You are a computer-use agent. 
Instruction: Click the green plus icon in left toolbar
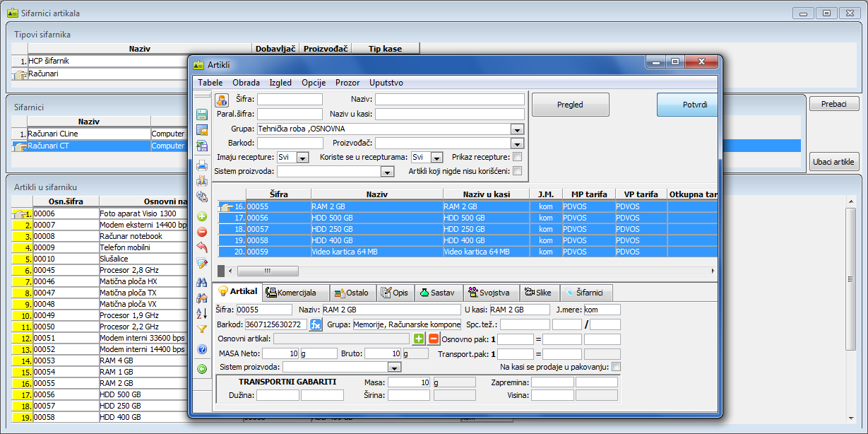tap(202, 217)
